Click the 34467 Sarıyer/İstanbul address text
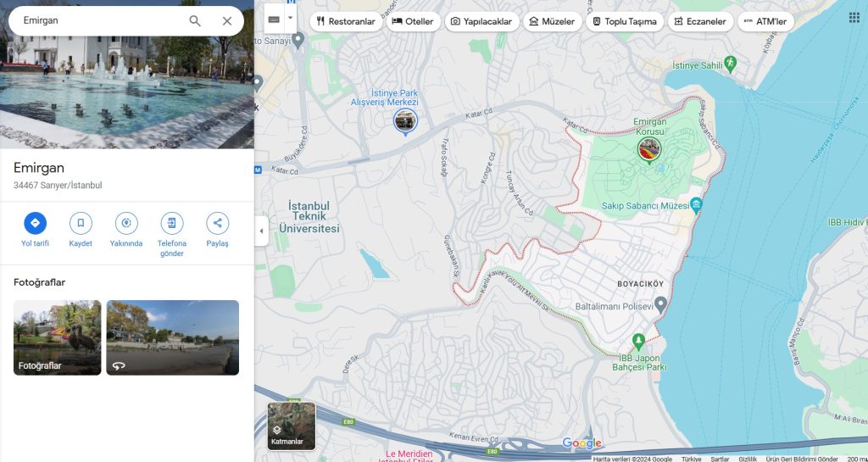The image size is (868, 462). (x=58, y=186)
